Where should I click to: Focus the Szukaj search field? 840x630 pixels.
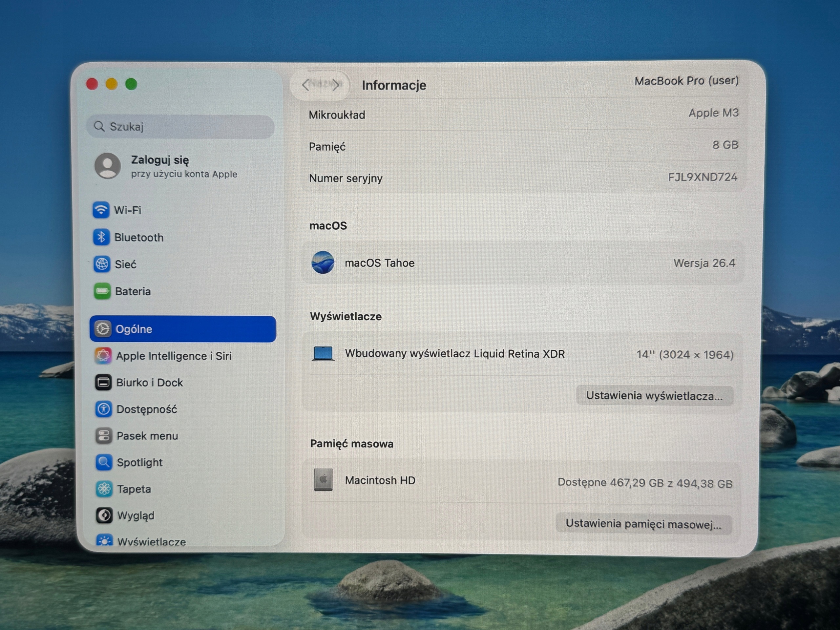[181, 126]
